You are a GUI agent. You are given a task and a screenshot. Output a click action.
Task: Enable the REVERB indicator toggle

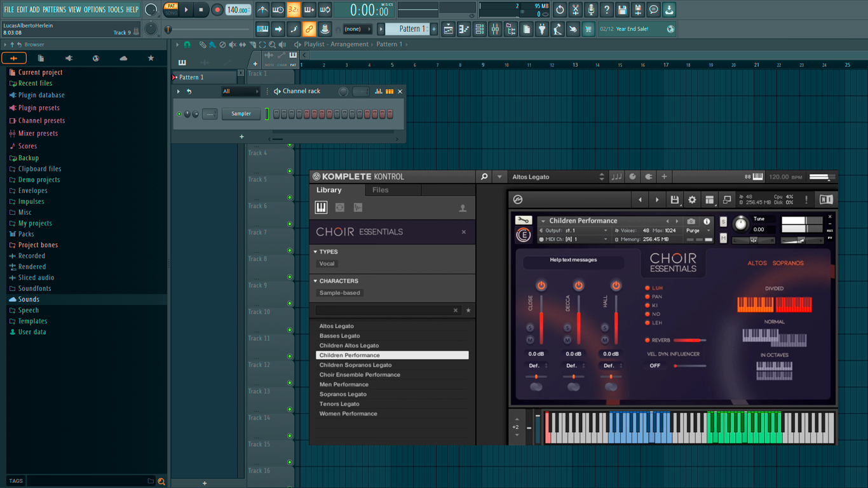tap(648, 341)
